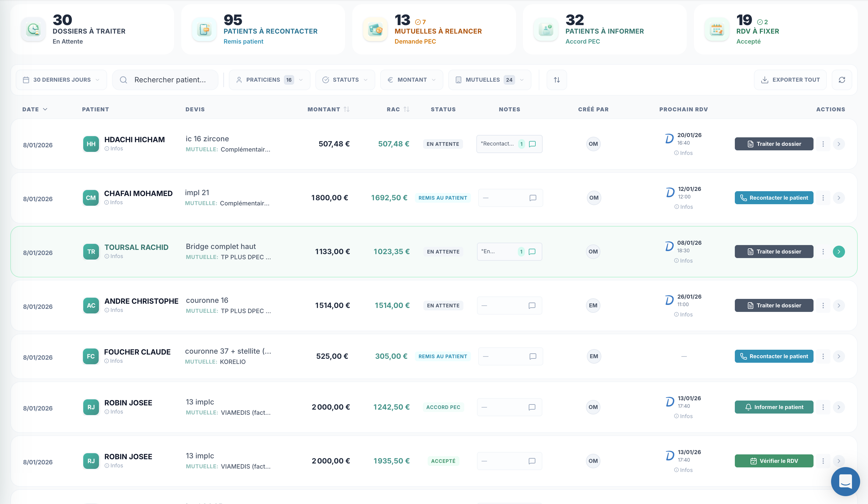Click Traiter le dossier for HDACHI HICHAM

click(x=774, y=144)
